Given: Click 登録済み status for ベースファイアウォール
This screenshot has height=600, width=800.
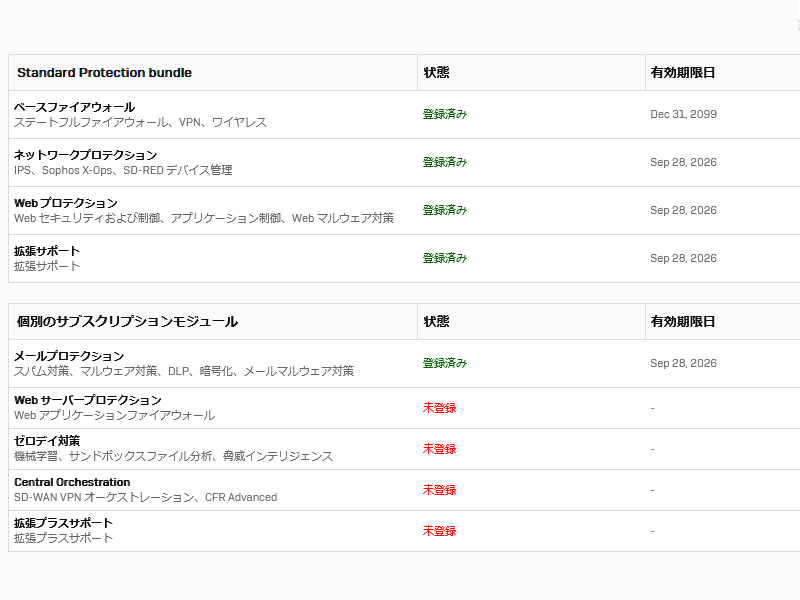Looking at the screenshot, I should coord(445,114).
